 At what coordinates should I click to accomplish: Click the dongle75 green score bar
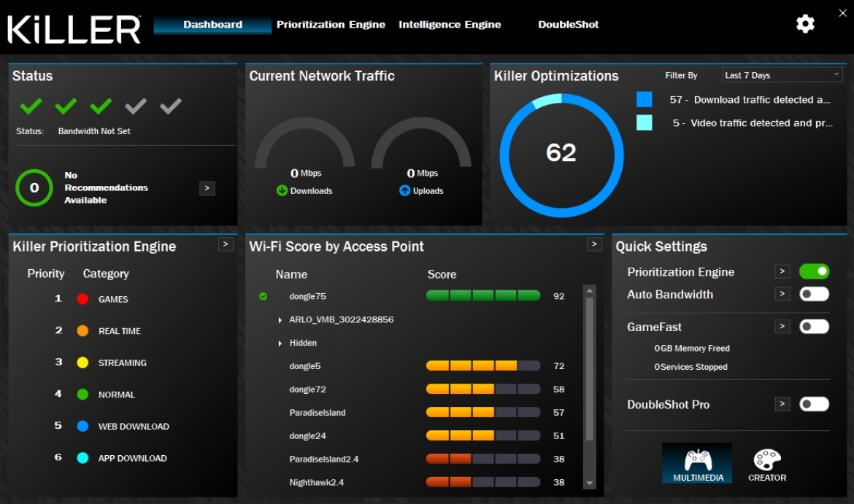(x=483, y=295)
